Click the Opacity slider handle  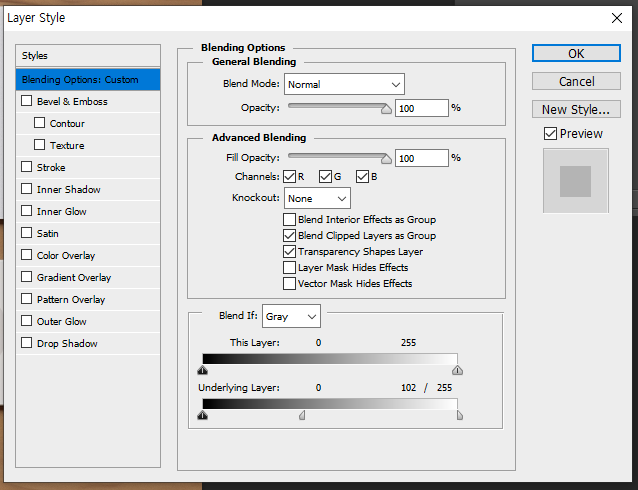386,109
